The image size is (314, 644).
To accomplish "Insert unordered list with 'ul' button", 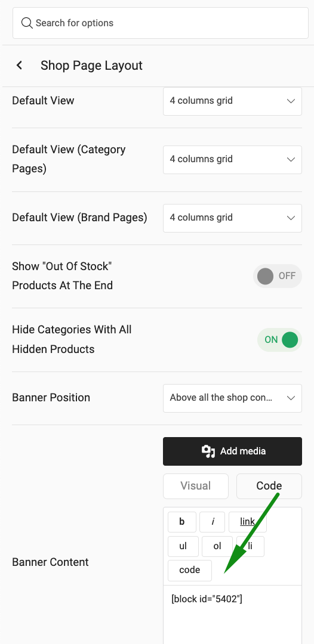I will (x=183, y=546).
